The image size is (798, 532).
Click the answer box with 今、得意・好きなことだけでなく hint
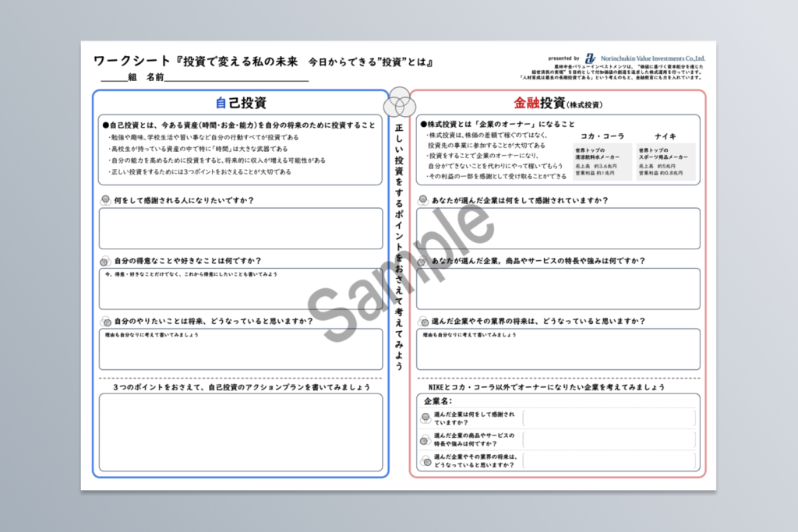(241, 288)
